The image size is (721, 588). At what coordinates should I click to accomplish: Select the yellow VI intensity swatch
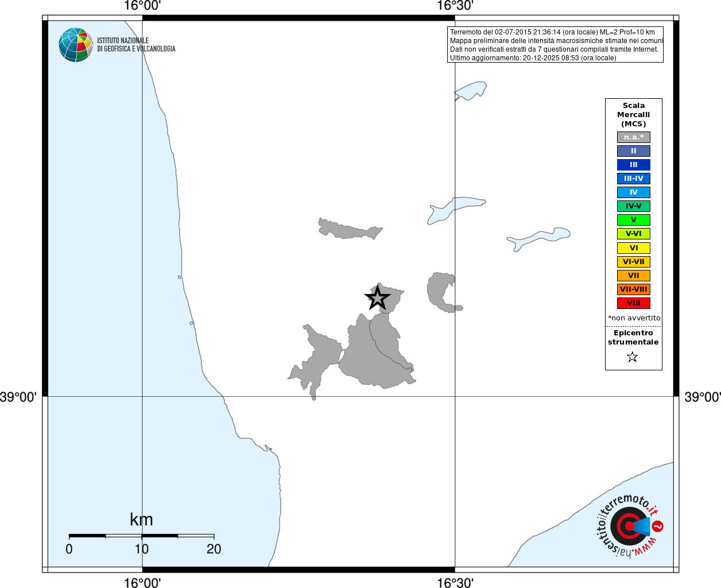pyautogui.click(x=634, y=248)
